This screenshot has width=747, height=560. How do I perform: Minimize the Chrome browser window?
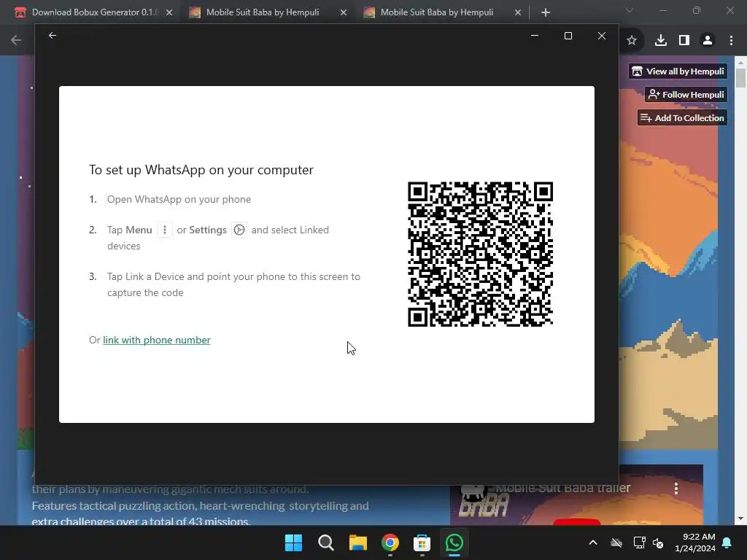point(662,10)
